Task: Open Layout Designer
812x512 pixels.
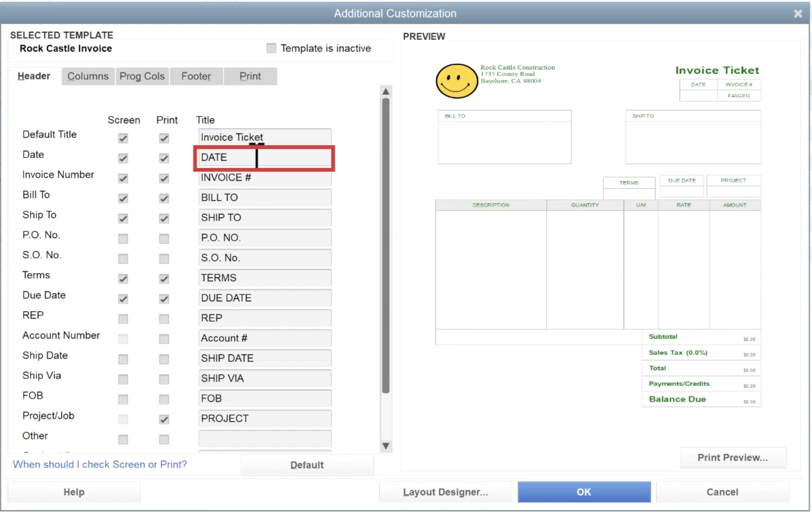Action: click(x=445, y=492)
